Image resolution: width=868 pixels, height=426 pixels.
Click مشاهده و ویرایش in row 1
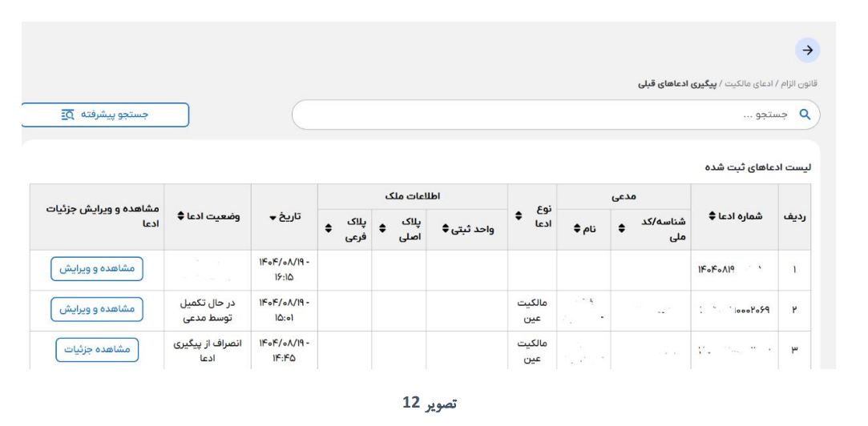(97, 269)
